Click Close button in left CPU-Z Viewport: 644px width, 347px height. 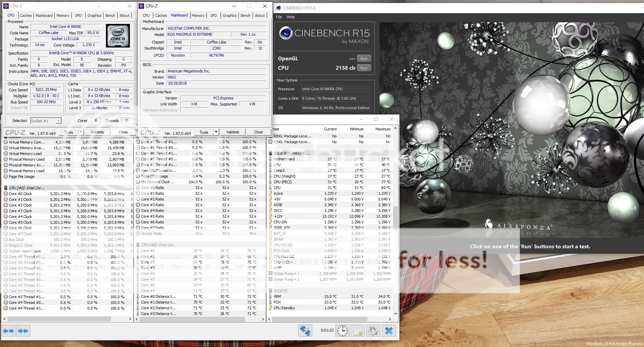coord(123,132)
